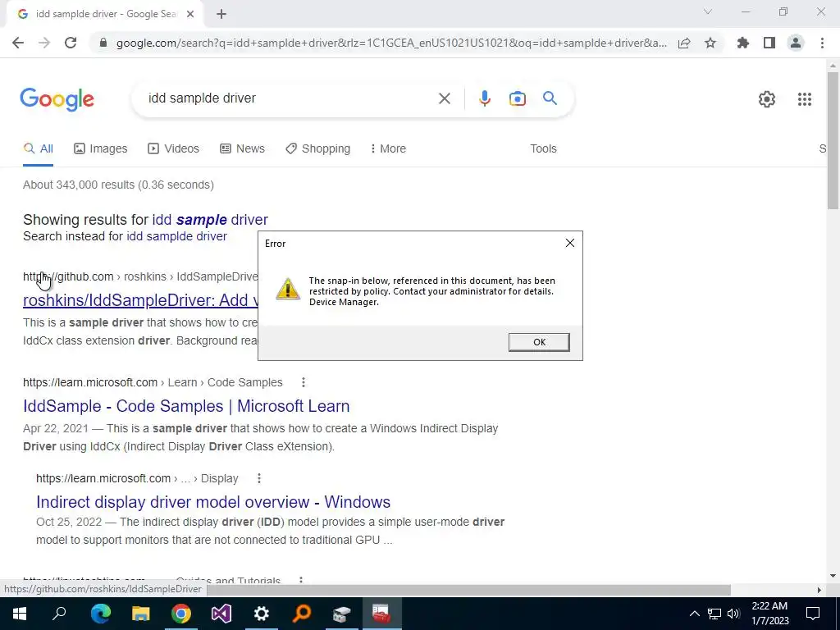View site info via the lock icon
The width and height of the screenshot is (840, 630).
[103, 43]
